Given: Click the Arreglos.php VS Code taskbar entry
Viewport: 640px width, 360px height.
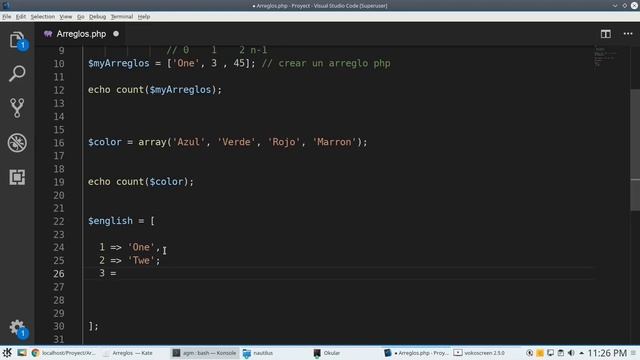Looking at the screenshot, I should (416, 353).
